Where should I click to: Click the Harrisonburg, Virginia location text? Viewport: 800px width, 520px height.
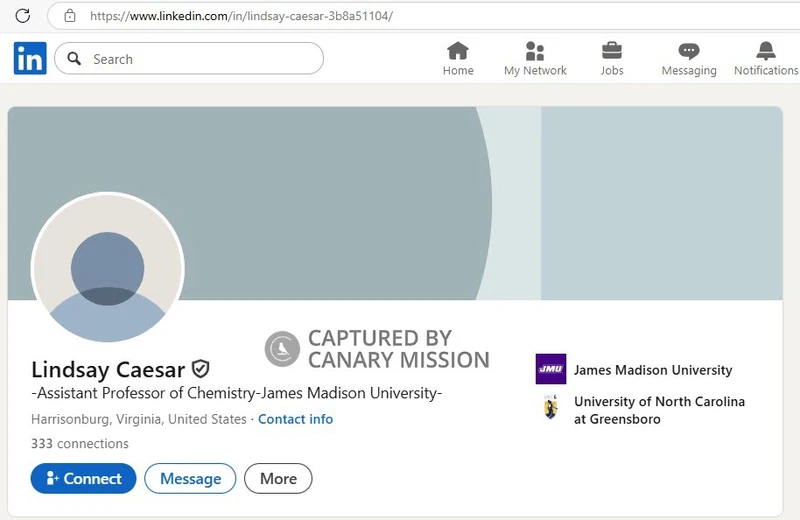click(x=139, y=419)
